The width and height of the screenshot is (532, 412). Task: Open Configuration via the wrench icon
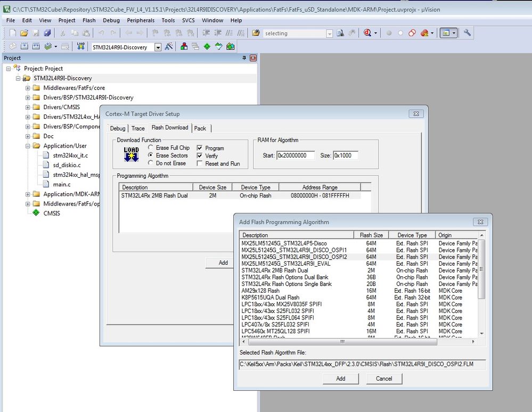pos(468,33)
